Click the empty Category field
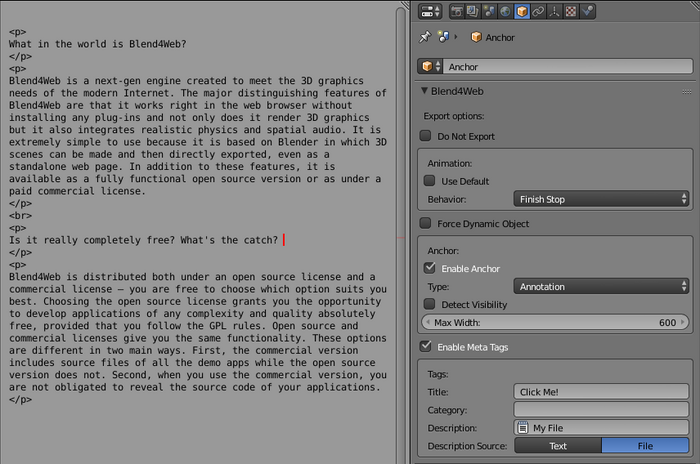 click(x=601, y=410)
